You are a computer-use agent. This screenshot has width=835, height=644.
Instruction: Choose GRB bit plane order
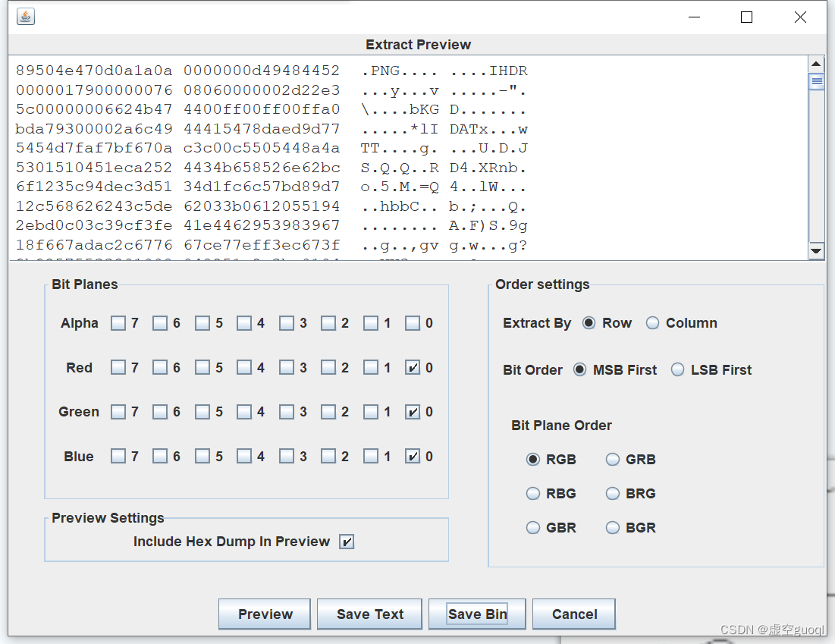point(612,459)
